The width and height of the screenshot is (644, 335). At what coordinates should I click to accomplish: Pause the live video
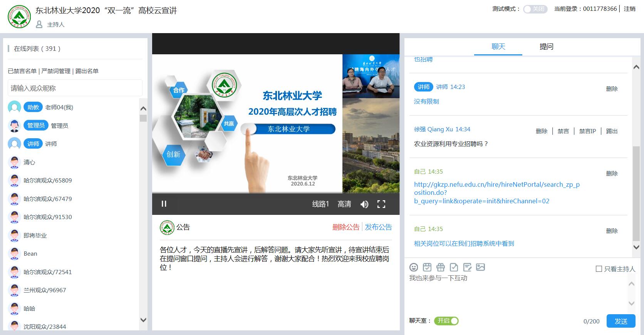tap(164, 204)
